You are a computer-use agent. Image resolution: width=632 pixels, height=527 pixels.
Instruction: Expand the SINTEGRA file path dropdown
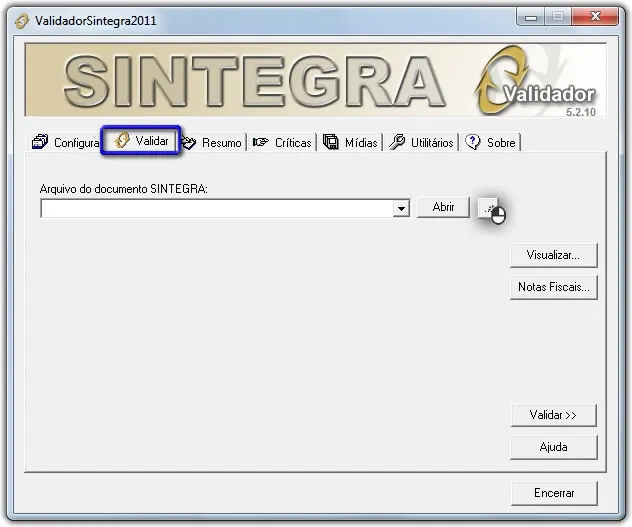point(401,208)
